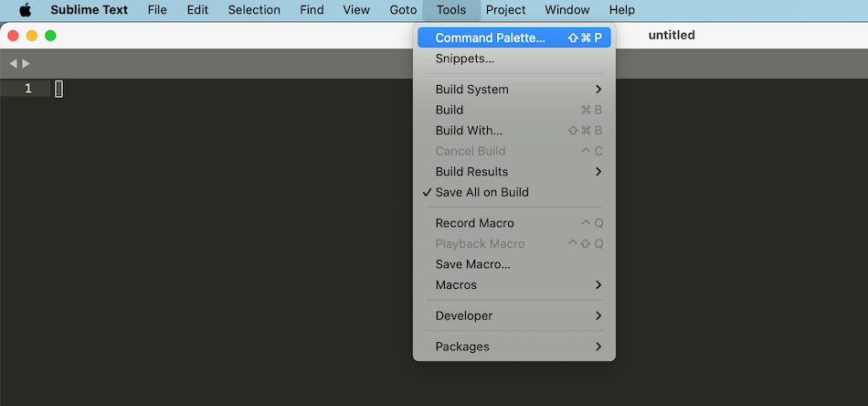868x406 pixels.
Task: Open the Find menu
Action: pyautogui.click(x=312, y=10)
